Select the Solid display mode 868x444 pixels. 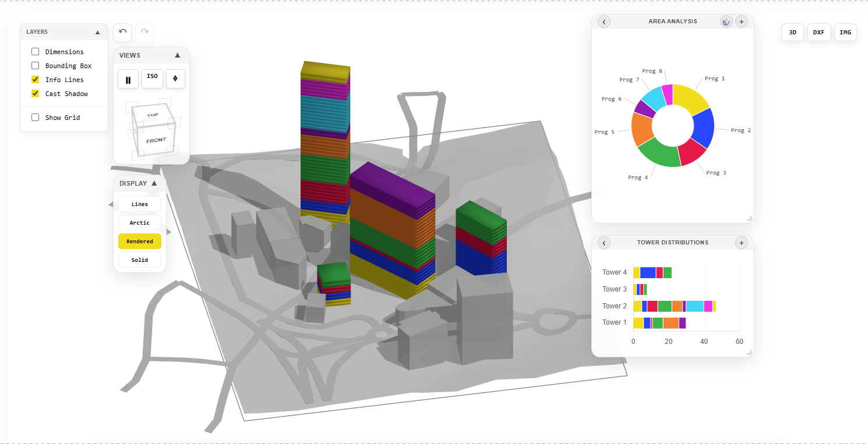pos(140,260)
